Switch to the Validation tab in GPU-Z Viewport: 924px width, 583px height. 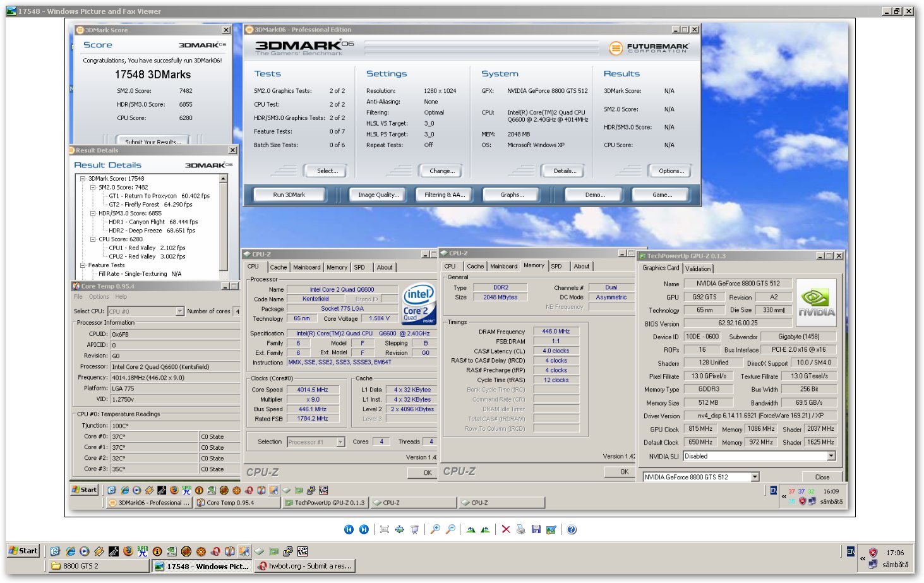(698, 268)
